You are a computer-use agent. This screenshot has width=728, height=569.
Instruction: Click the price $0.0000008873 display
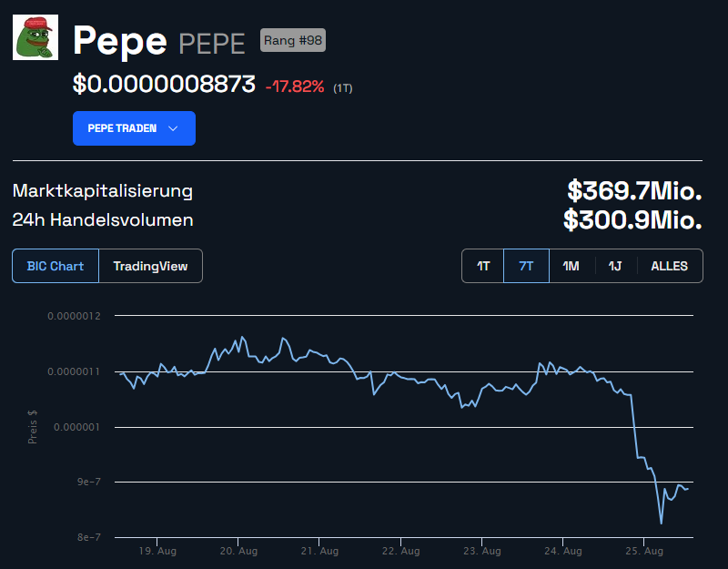[166, 84]
